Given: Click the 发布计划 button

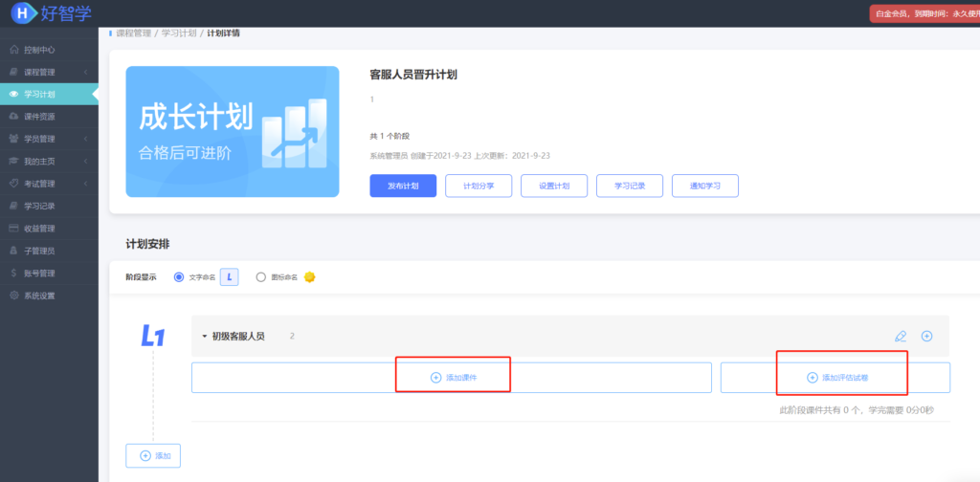Looking at the screenshot, I should [403, 186].
